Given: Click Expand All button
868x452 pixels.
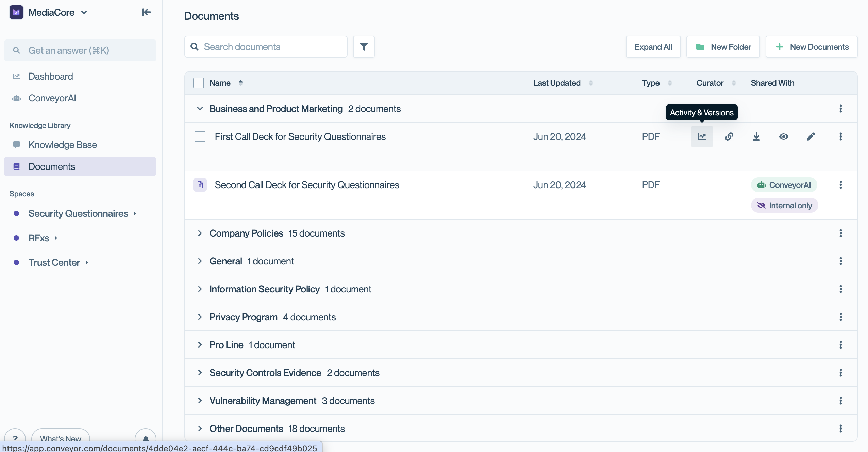Looking at the screenshot, I should pyautogui.click(x=653, y=47).
